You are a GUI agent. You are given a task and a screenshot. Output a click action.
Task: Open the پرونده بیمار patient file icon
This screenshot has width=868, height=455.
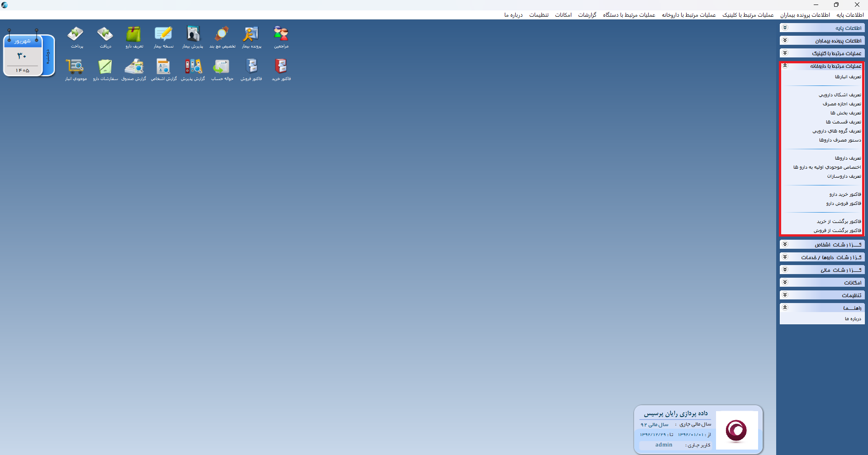(x=251, y=37)
